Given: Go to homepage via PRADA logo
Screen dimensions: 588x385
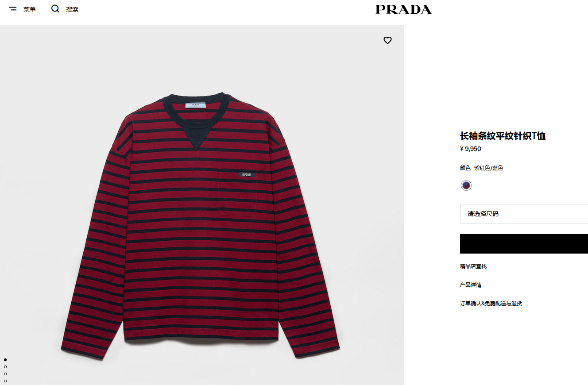Looking at the screenshot, I should [403, 9].
